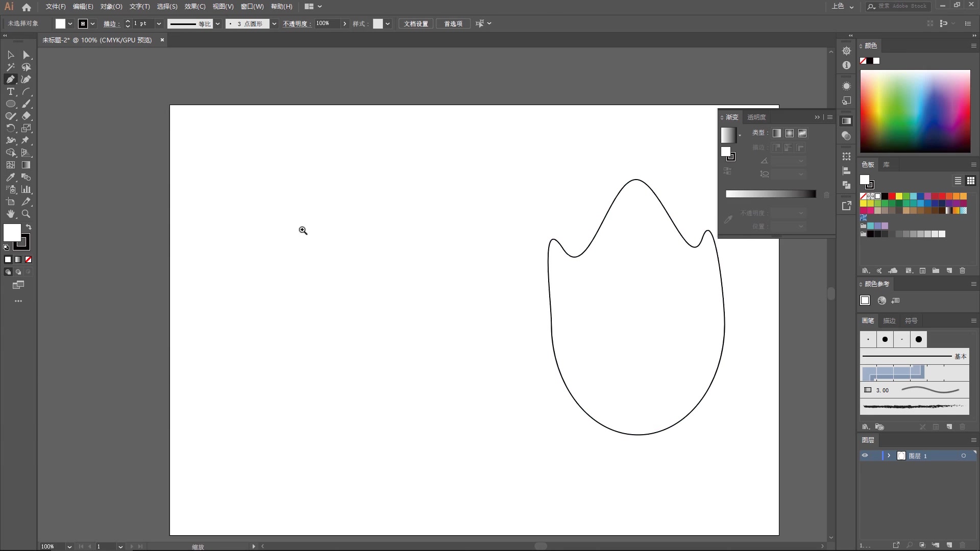Viewport: 980px width, 551px height.
Task: Click the 首选项 button
Action: coord(453,24)
